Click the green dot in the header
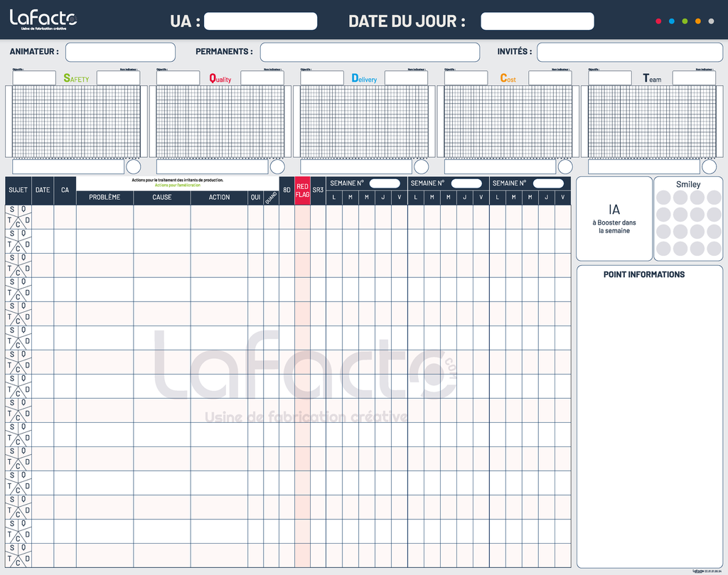The height and width of the screenshot is (575, 728). tap(685, 21)
